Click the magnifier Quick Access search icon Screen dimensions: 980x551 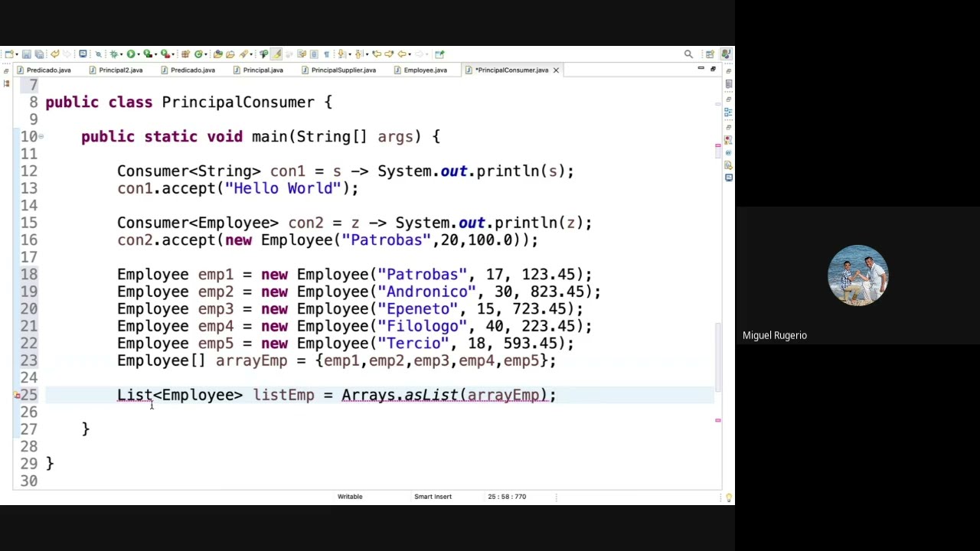click(x=688, y=54)
